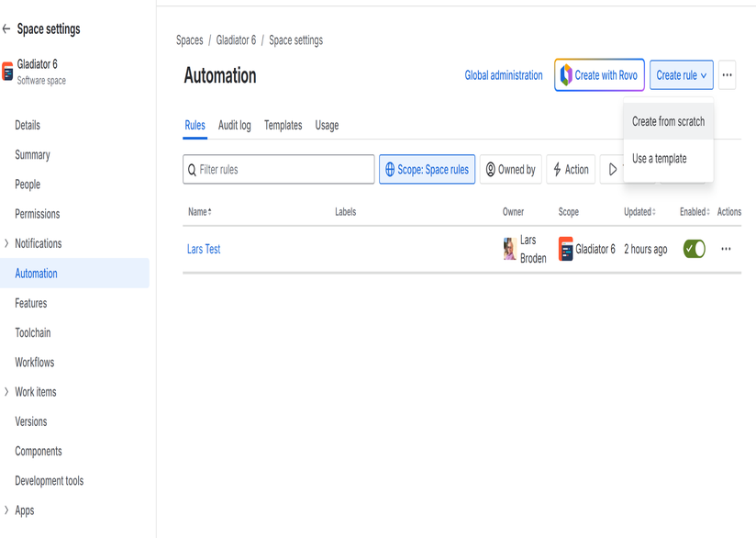Expand the Notifications section in sidebar
Image resolution: width=756 pixels, height=538 pixels.
pos(7,243)
